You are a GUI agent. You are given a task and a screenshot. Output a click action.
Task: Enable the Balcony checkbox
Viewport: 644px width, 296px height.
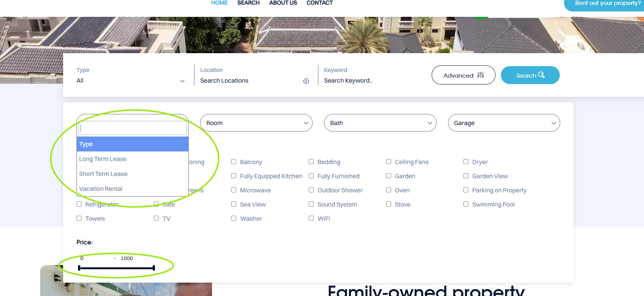(233, 162)
